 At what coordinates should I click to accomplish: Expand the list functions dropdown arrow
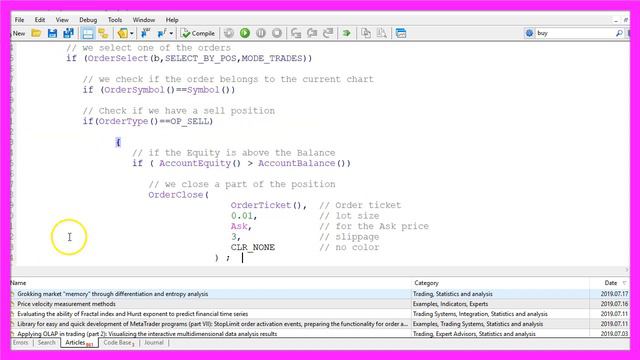click(171, 33)
